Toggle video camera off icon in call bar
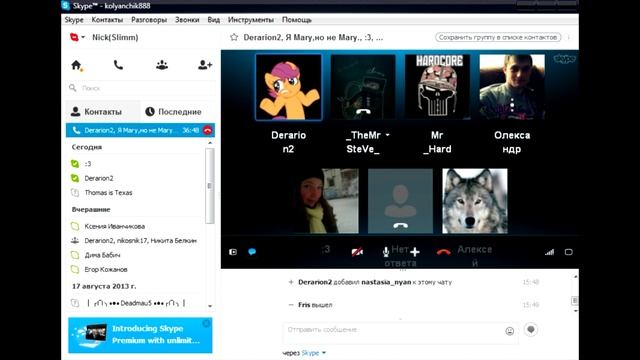This screenshot has height=360, width=640. click(357, 252)
